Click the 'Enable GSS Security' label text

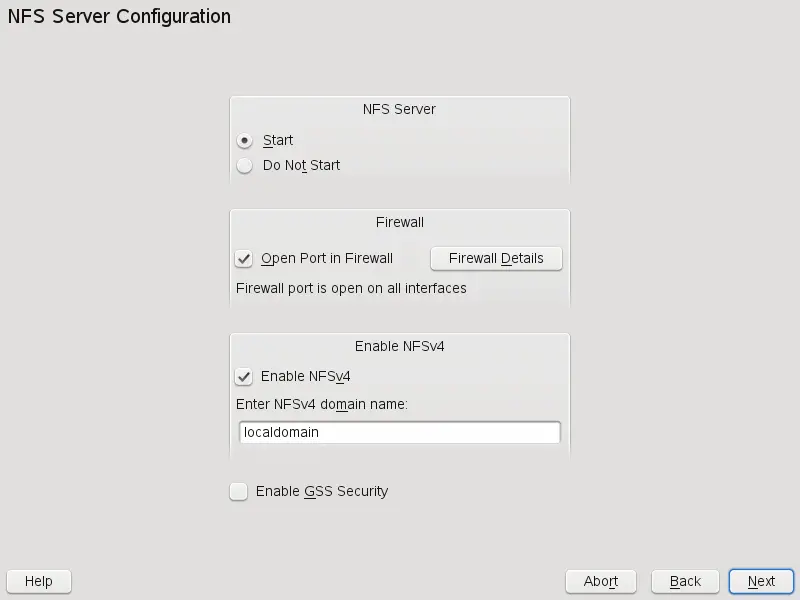321,492
